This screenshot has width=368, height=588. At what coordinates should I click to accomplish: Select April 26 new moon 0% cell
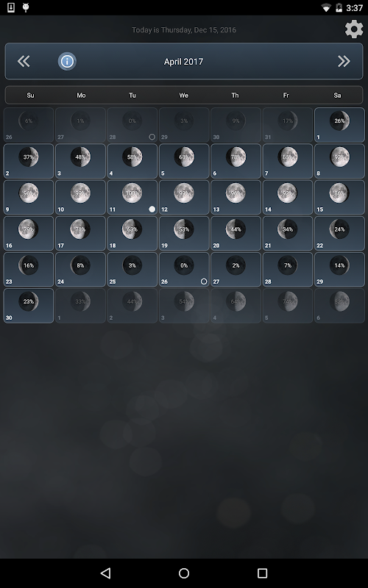(x=184, y=269)
